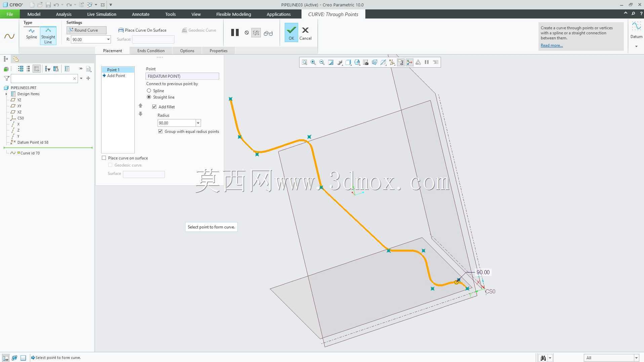
Task: Toggle Place Curve On Surface ribbon option
Action: [x=142, y=30]
